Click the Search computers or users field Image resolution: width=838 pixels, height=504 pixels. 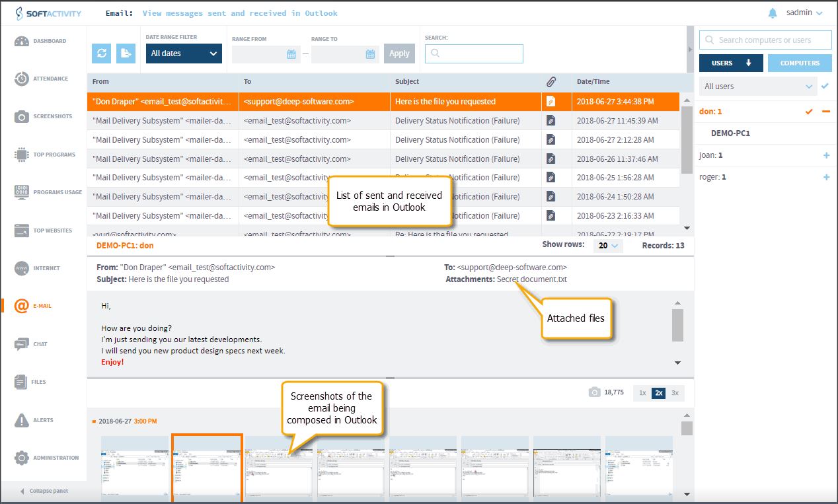pos(765,40)
